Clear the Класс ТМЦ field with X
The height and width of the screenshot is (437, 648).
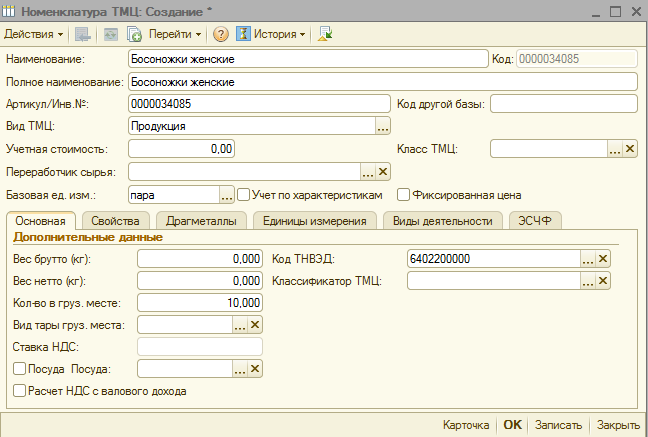pyautogui.click(x=629, y=149)
